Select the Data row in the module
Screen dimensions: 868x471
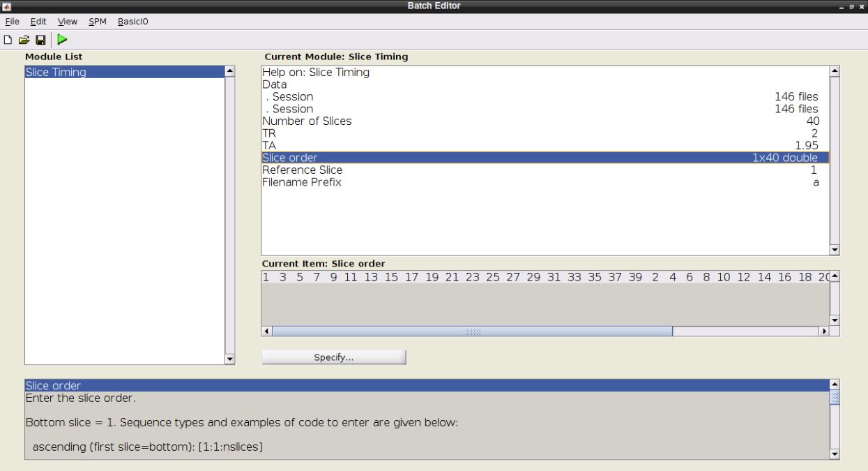coord(545,84)
